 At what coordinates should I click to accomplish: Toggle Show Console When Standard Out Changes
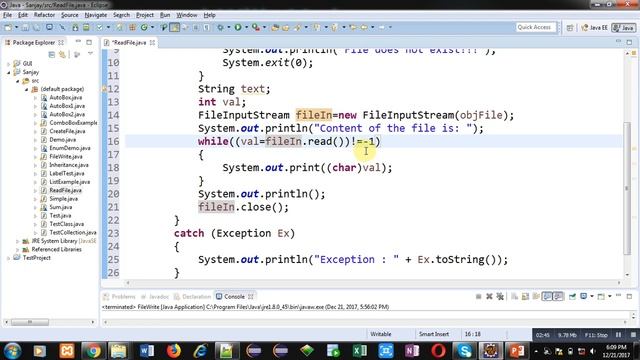[x=547, y=296]
